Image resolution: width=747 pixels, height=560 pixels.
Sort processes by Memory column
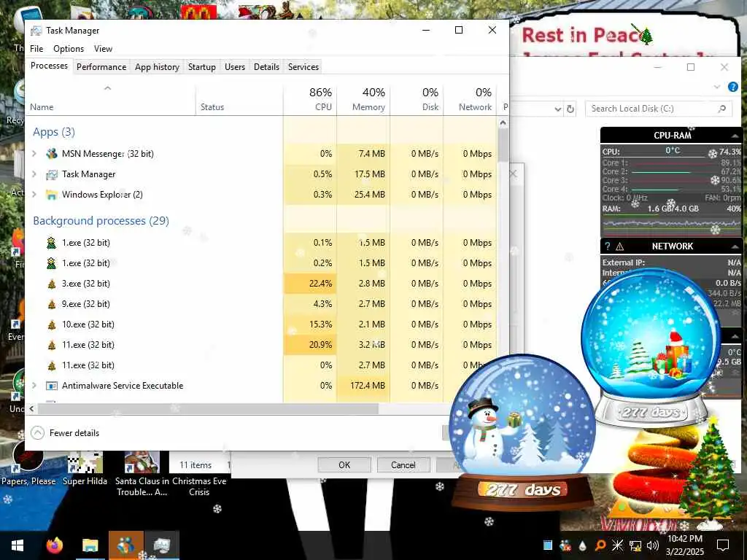(363, 99)
